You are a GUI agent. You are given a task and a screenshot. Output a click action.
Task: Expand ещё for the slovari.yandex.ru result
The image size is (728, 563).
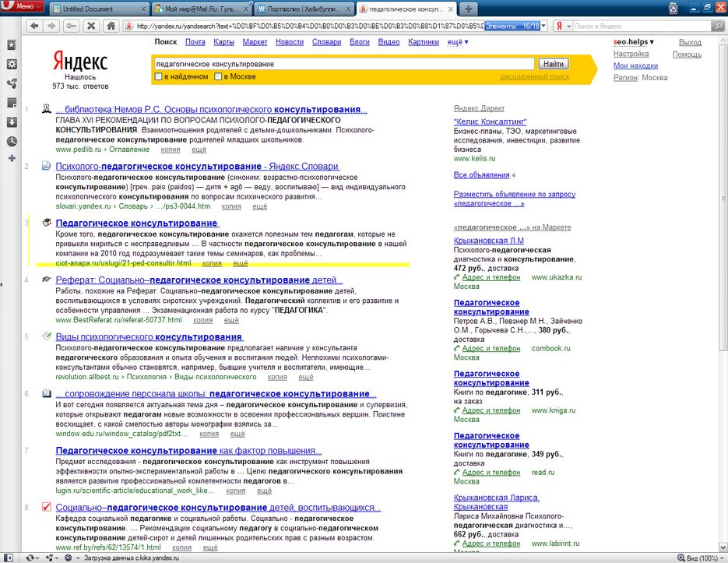[x=259, y=206]
